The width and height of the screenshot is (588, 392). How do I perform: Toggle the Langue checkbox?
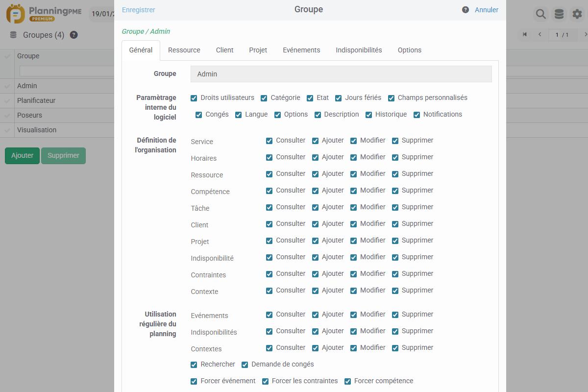tap(238, 115)
